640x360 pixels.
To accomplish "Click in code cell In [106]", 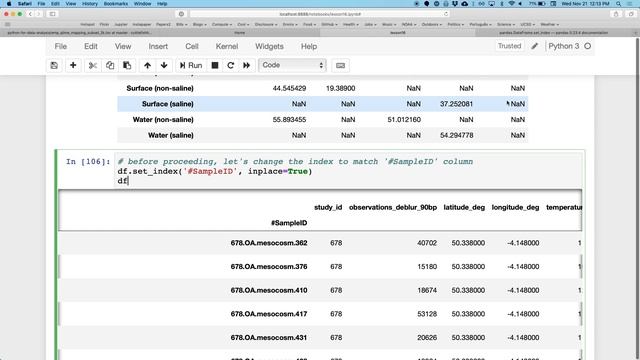I will (x=349, y=171).
